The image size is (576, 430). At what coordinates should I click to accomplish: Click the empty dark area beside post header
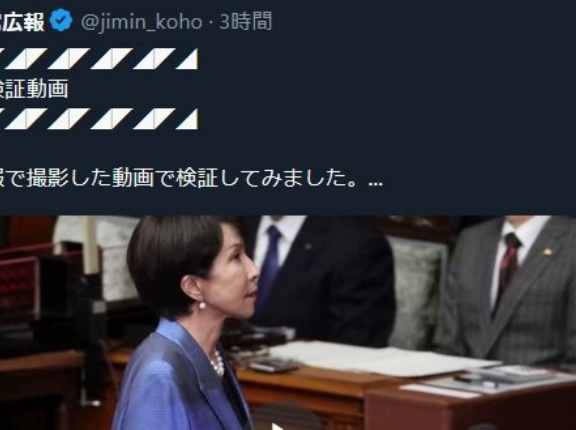tap(422, 22)
